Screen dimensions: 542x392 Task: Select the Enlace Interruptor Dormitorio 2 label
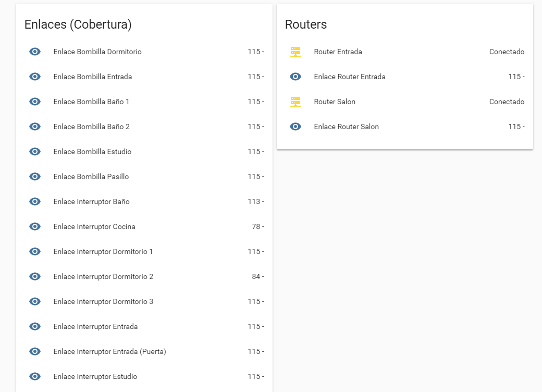pyautogui.click(x=103, y=276)
